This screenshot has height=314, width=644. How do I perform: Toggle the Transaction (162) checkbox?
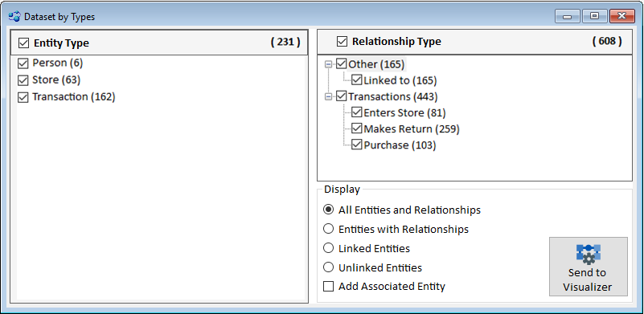[x=23, y=97]
